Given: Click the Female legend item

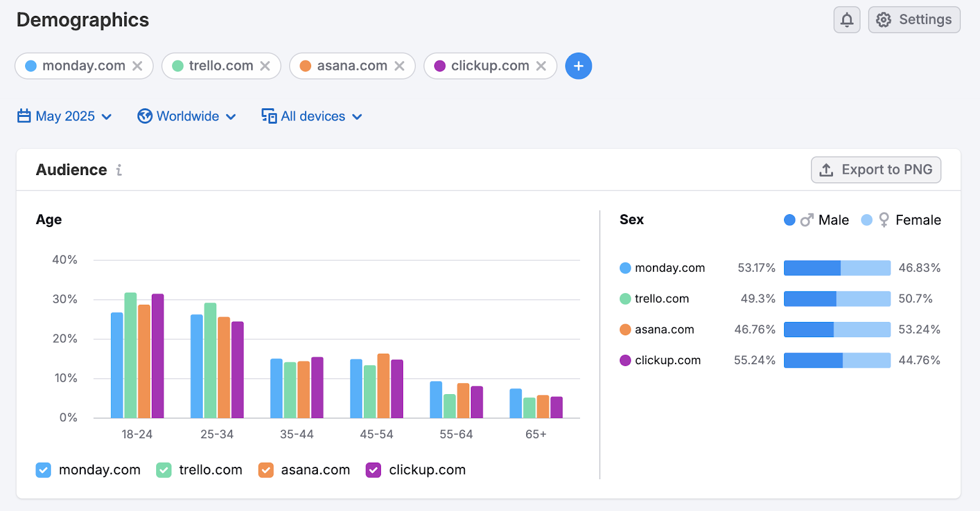Looking at the screenshot, I should [x=901, y=220].
